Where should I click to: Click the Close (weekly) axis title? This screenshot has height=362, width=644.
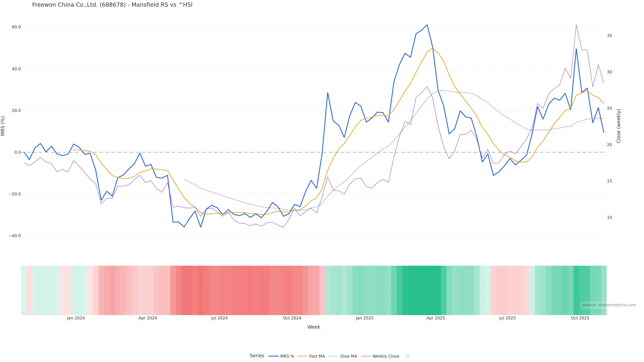(x=619, y=126)
